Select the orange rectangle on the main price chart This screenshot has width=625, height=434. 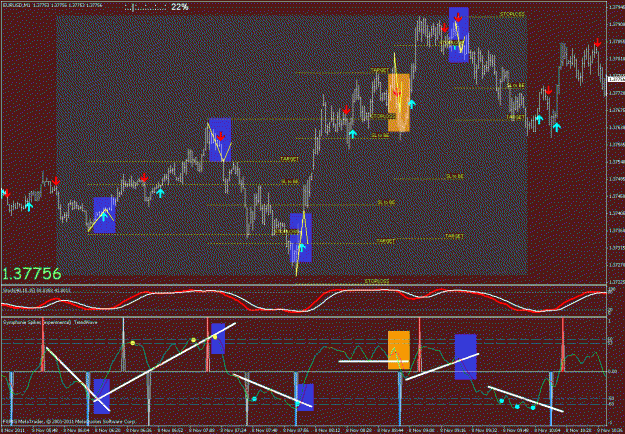399,102
